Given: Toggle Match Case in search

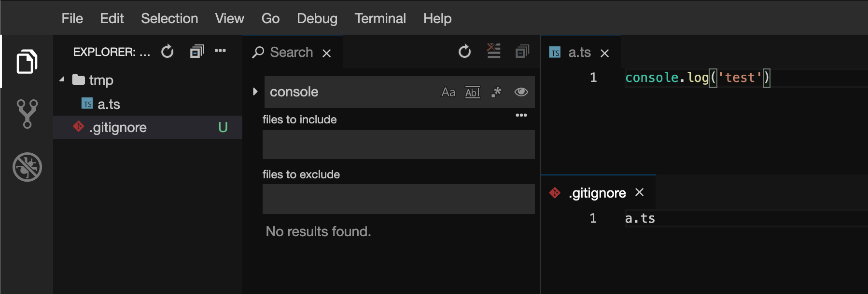Looking at the screenshot, I should point(448,92).
